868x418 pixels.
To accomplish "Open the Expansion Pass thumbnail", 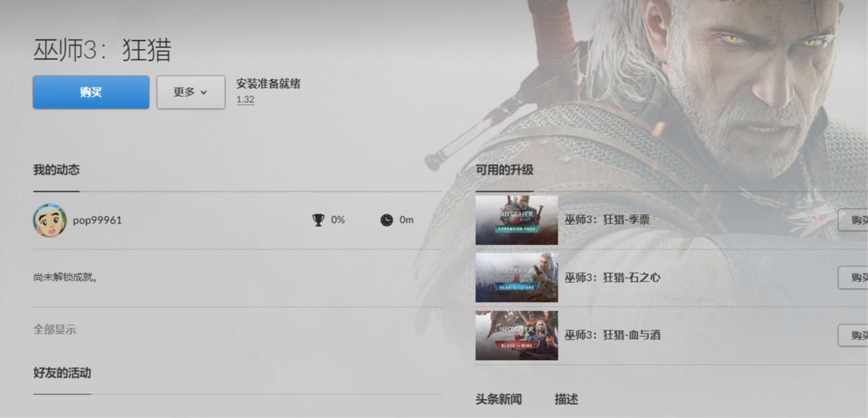I will pos(516,220).
